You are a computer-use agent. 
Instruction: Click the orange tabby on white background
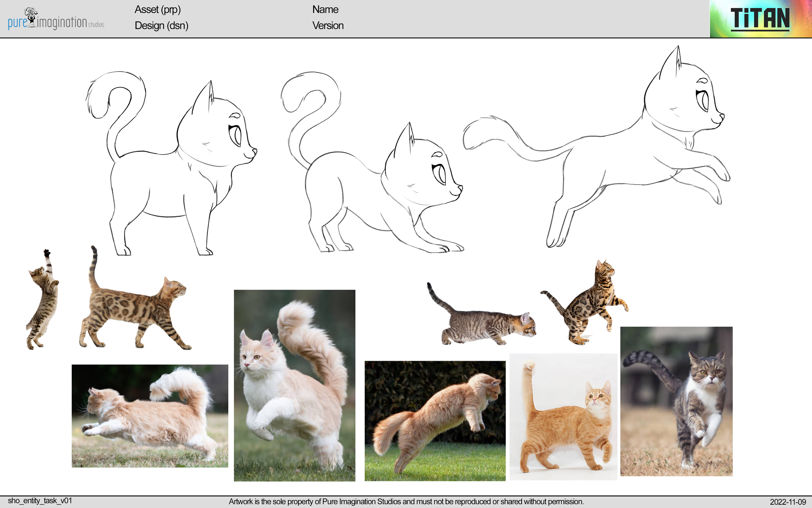click(563, 417)
